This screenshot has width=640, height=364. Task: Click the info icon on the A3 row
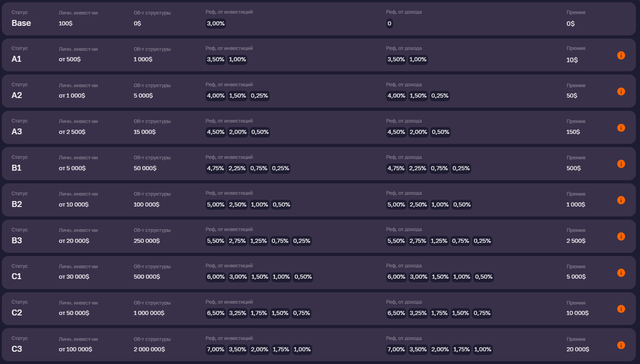[x=621, y=128]
